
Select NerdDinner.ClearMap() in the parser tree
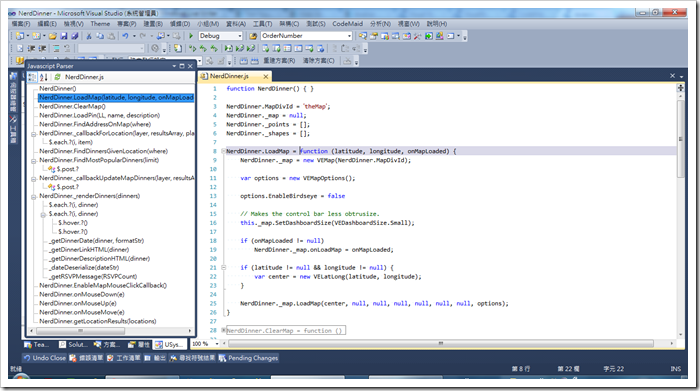tap(72, 106)
